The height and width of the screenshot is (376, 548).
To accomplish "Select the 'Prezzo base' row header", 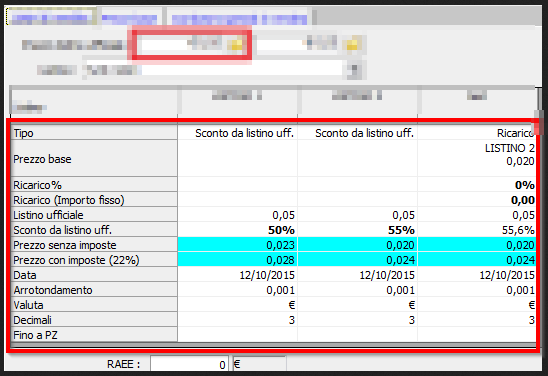I will (x=94, y=159).
